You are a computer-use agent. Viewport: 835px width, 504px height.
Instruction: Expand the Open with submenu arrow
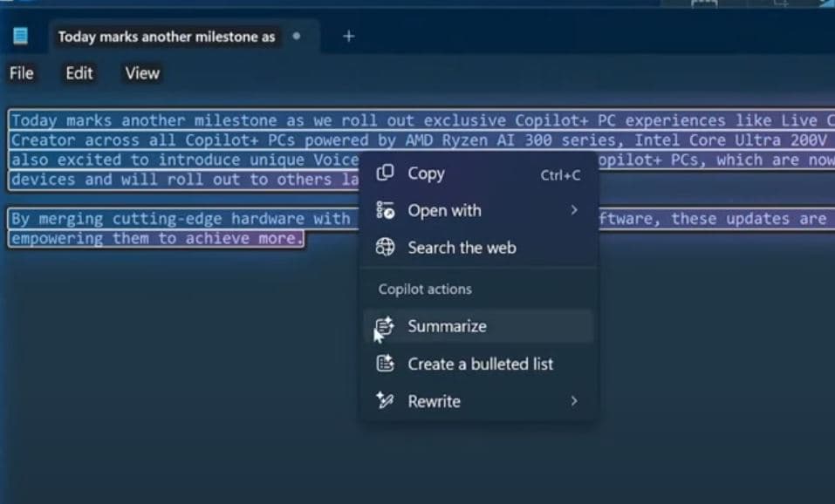pos(574,210)
